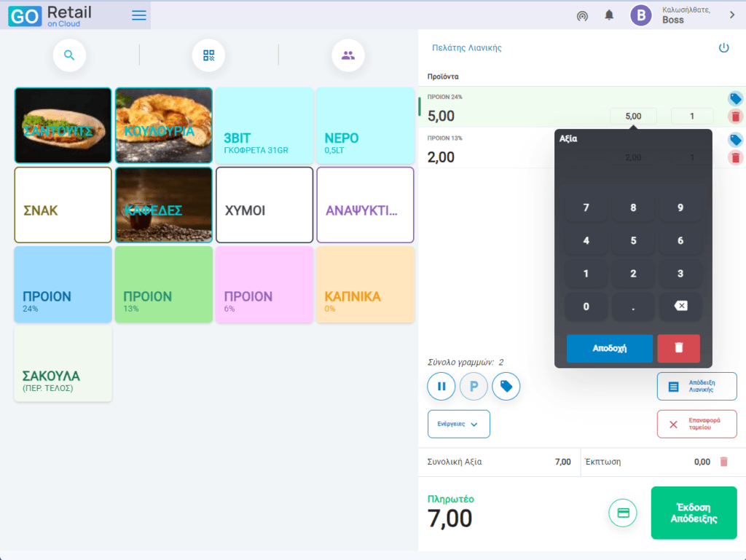
Task: Expand the user menu chevron
Action: 731,15
